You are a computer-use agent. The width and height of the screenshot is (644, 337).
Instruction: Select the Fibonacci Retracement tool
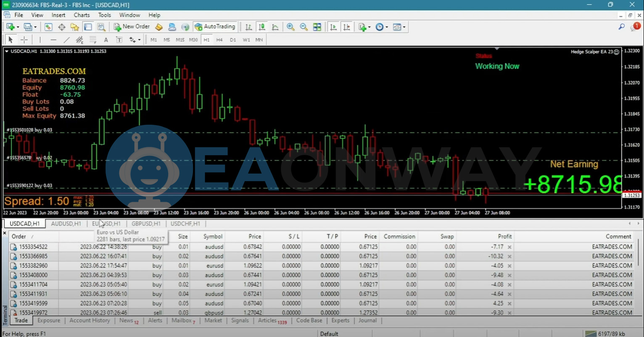click(93, 39)
